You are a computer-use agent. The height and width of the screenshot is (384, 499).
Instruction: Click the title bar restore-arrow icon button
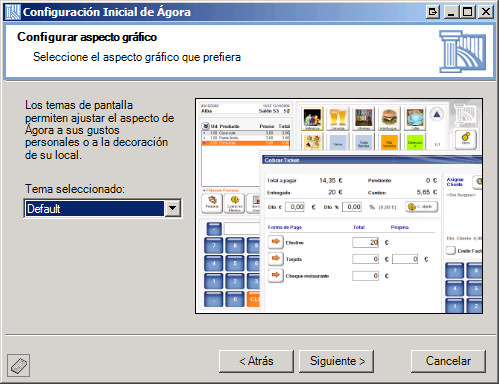(x=433, y=12)
